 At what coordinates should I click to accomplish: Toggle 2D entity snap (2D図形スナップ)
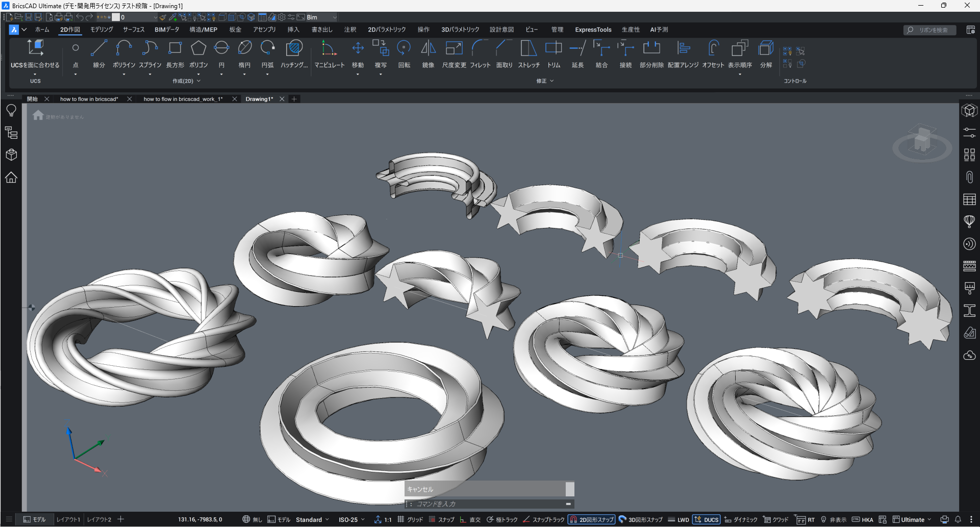point(592,519)
